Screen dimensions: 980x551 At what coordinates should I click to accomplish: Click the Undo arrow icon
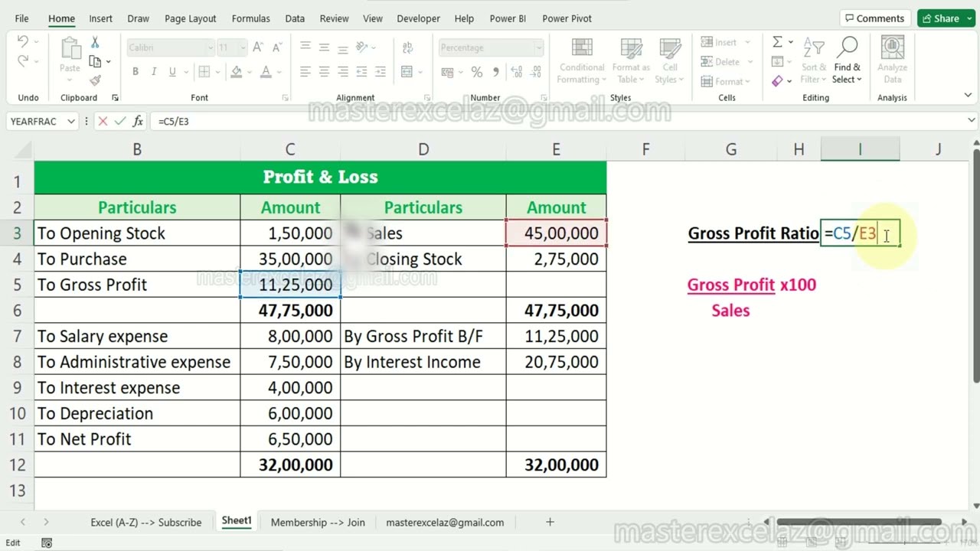(22, 42)
